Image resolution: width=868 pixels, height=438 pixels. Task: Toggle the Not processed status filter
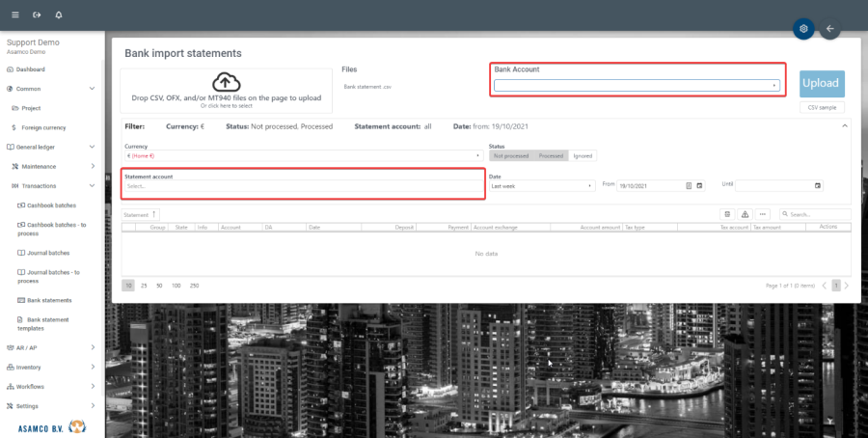click(510, 155)
